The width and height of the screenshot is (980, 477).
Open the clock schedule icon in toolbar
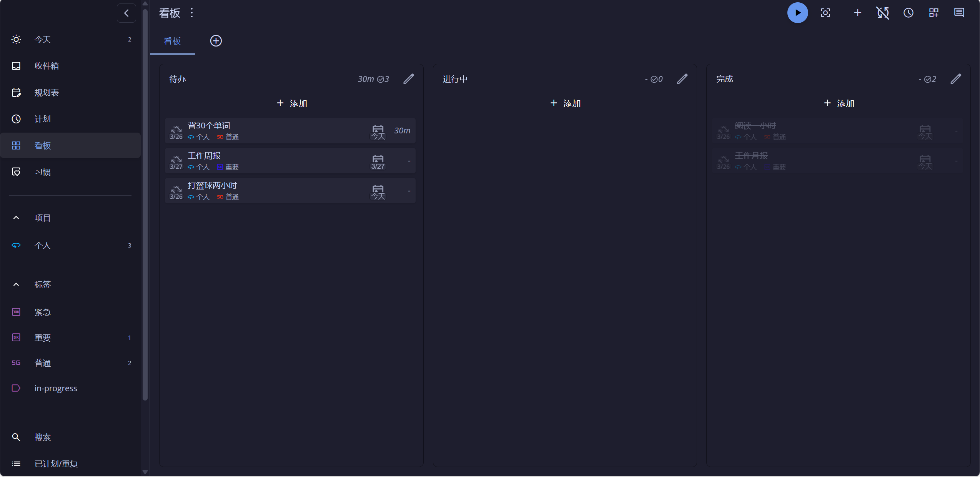tap(908, 13)
